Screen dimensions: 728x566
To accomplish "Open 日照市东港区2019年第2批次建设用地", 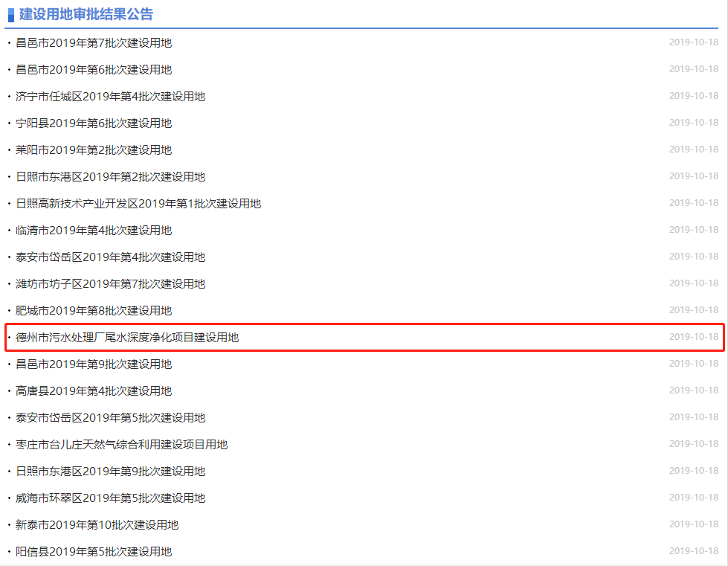I will click(111, 176).
